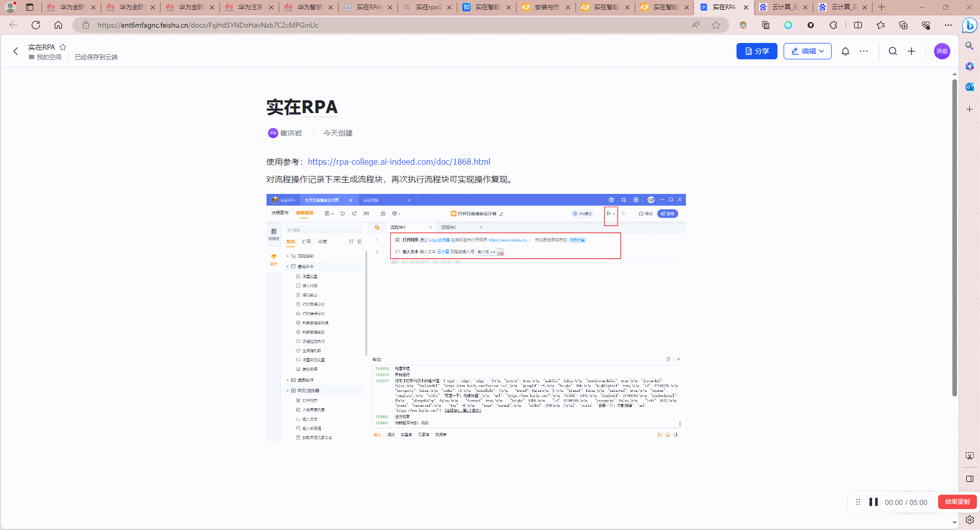The height and width of the screenshot is (530, 980).
Task: Open Bing Copilot sidebar button
Action: click(x=969, y=25)
